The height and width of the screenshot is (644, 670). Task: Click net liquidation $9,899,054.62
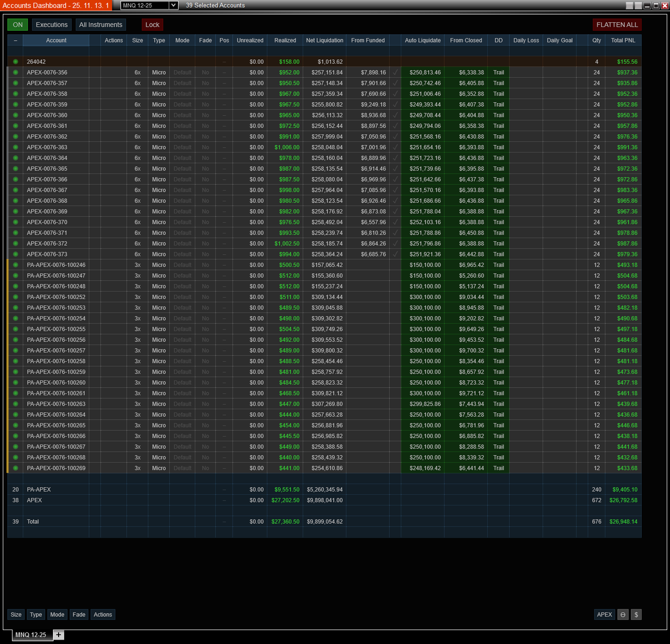point(324,522)
